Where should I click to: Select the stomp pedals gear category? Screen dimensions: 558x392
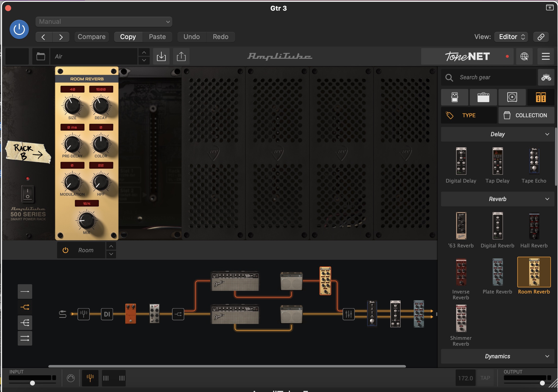(x=455, y=97)
